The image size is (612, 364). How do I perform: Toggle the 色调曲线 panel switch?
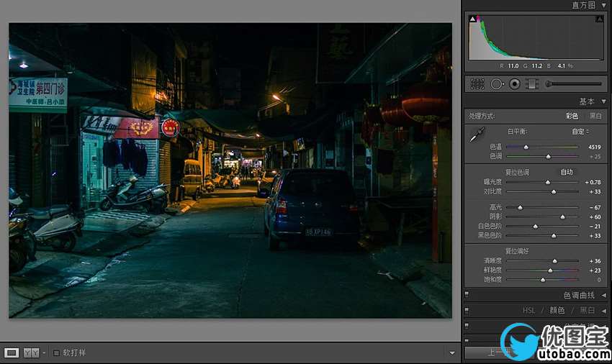click(467, 295)
